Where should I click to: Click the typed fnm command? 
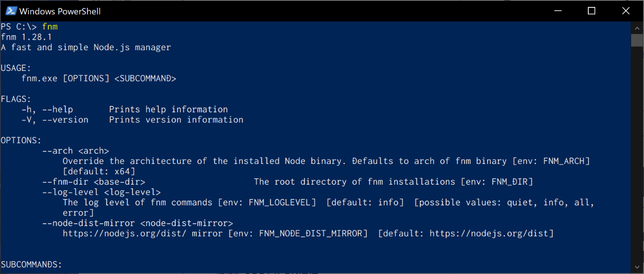[50, 27]
